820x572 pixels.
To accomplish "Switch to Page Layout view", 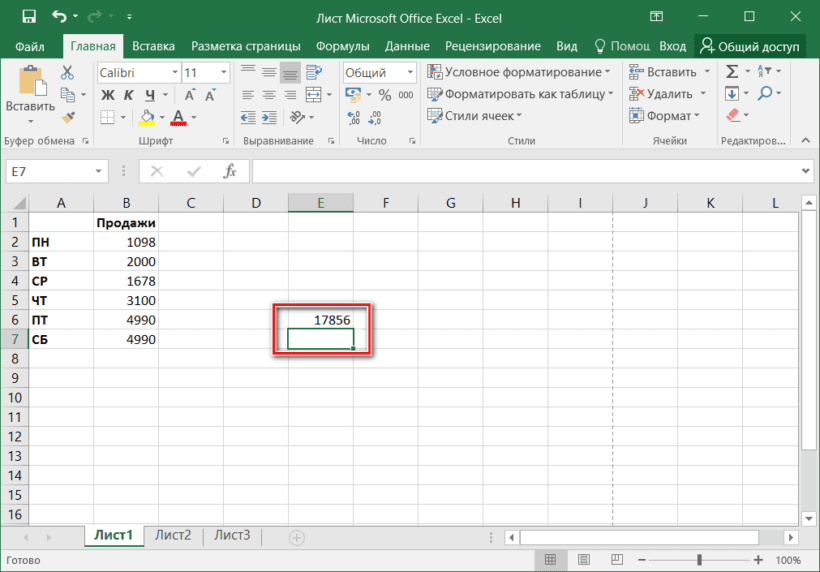I will pos(584,560).
